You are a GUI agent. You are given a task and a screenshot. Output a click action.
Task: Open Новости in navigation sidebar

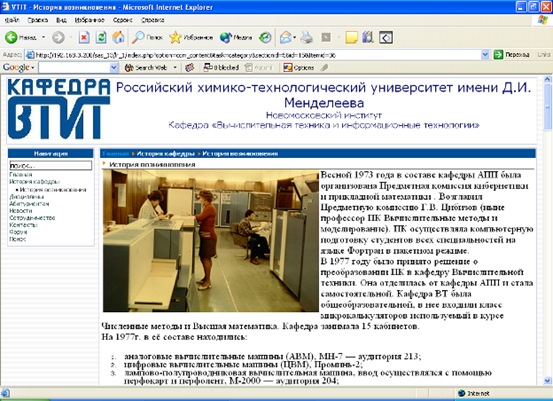pos(21,211)
